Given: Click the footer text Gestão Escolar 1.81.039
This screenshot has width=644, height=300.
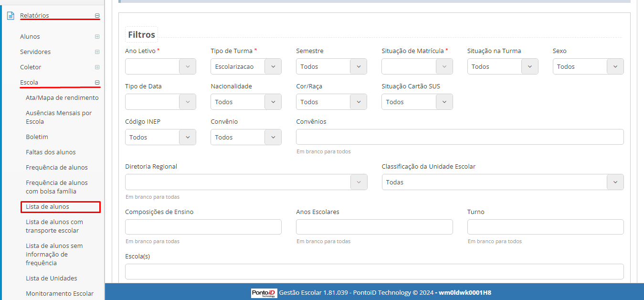Looking at the screenshot, I should tap(314, 293).
